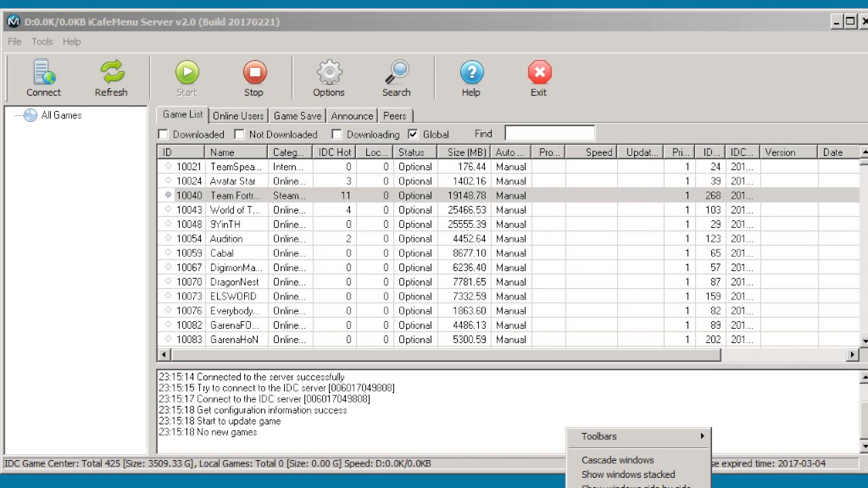Screen dimensions: 868x488
Task: Sort by Size (MB) column header
Action: 462,152
